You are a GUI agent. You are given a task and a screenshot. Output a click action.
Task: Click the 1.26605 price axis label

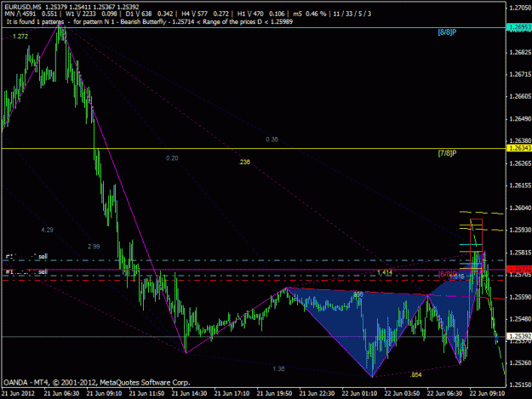(x=520, y=96)
